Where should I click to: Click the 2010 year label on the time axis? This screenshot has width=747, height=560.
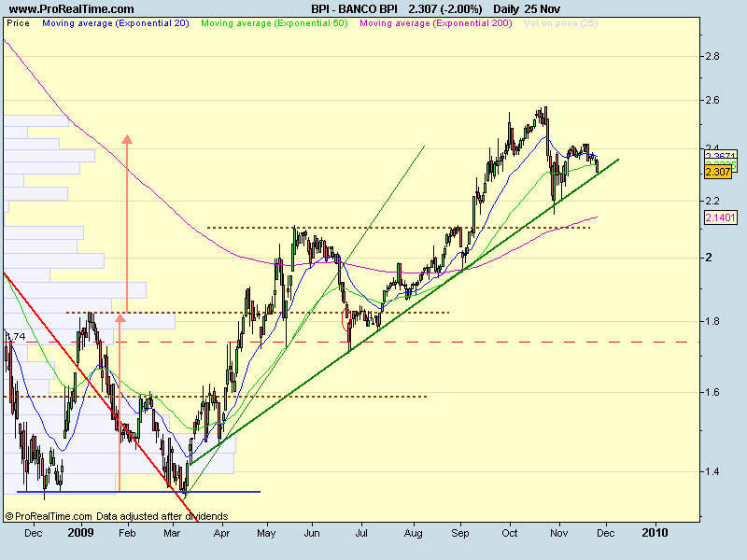point(655,532)
